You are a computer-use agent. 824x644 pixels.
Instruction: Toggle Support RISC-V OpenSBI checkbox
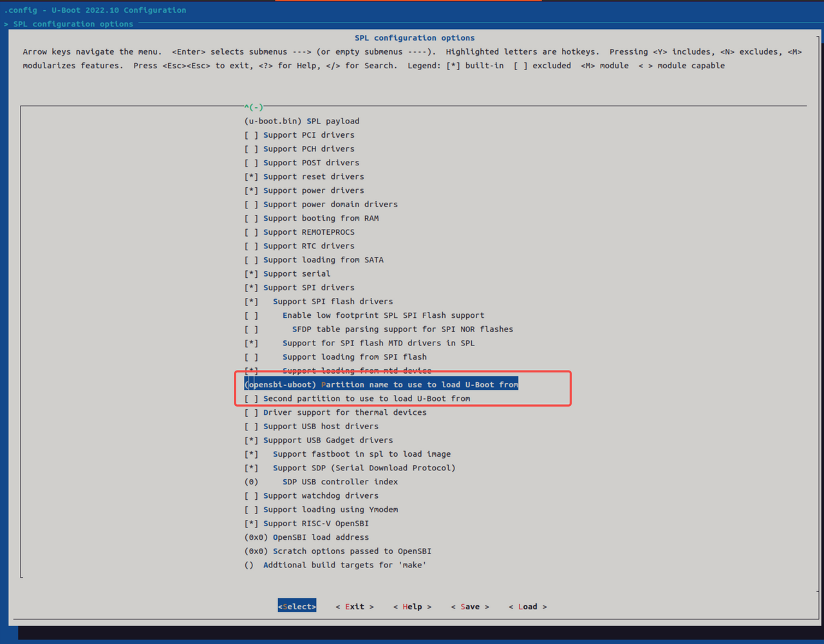pyautogui.click(x=252, y=524)
